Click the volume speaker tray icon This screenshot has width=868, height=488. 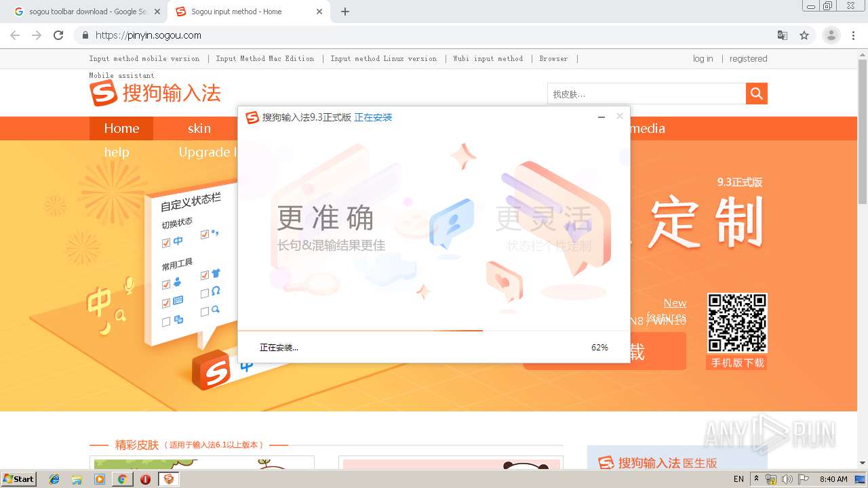pyautogui.click(x=787, y=479)
